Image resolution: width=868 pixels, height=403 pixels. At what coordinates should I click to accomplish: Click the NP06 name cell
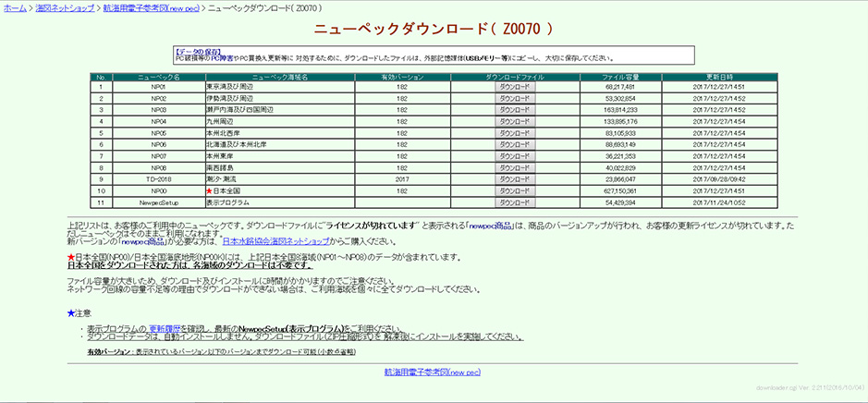coord(158,144)
